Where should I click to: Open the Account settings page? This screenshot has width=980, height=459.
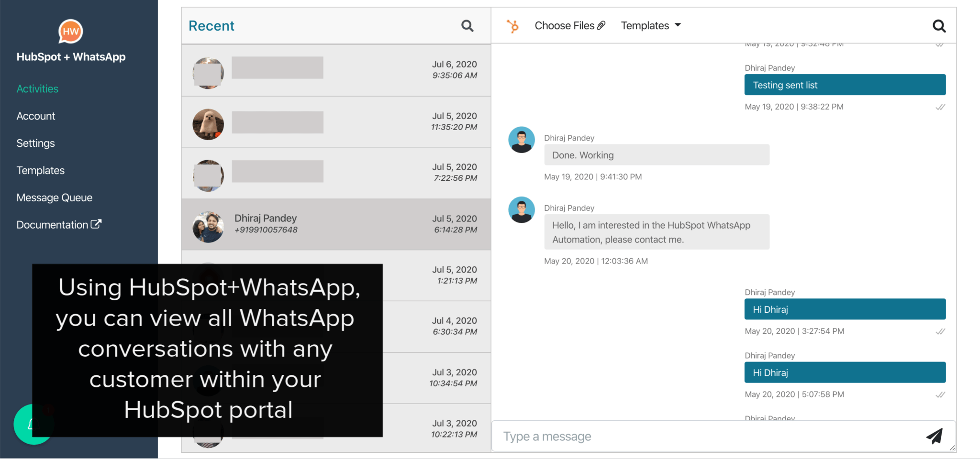(x=35, y=116)
